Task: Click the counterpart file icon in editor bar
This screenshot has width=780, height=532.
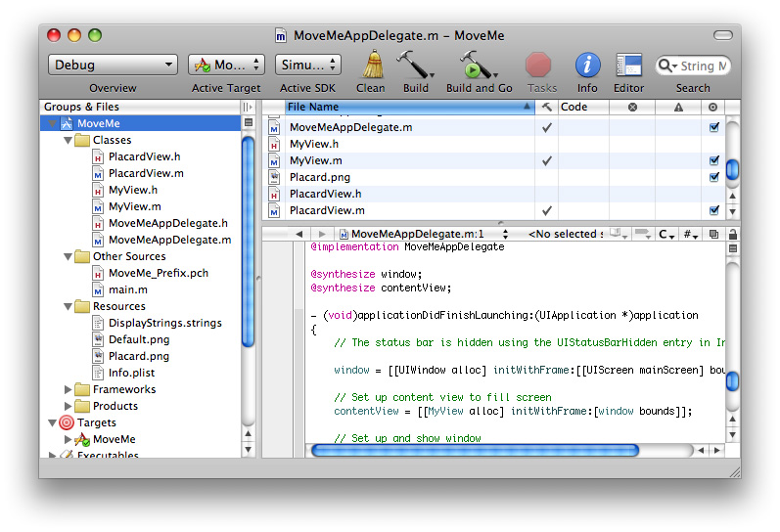Action: pos(713,234)
